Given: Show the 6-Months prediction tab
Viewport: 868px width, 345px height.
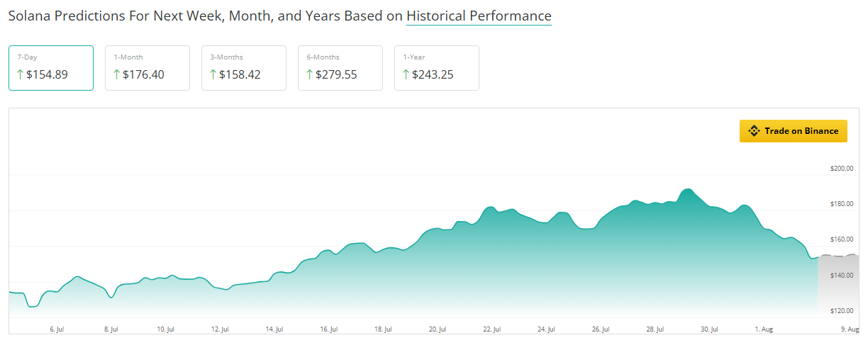Looking at the screenshot, I should (340, 68).
